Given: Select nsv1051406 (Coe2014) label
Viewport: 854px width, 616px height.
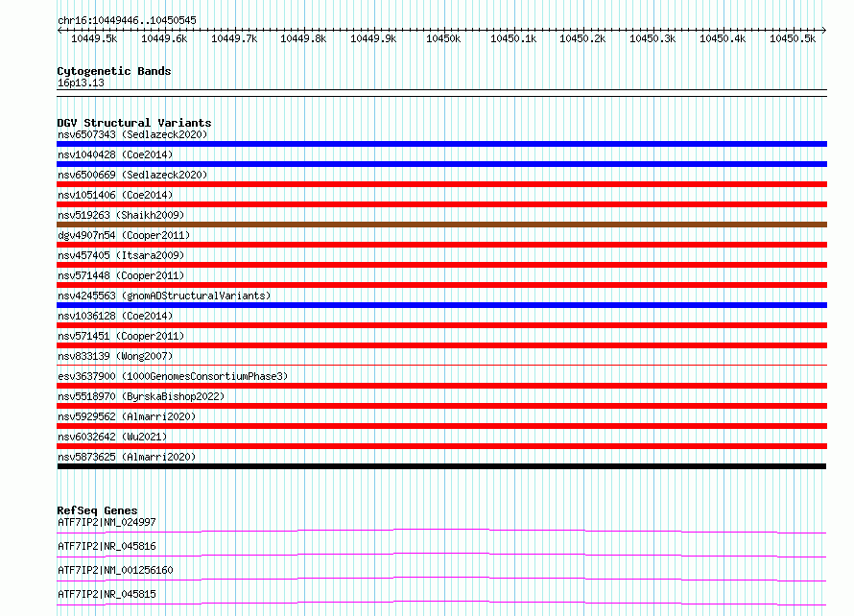Looking at the screenshot, I should 115,195.
